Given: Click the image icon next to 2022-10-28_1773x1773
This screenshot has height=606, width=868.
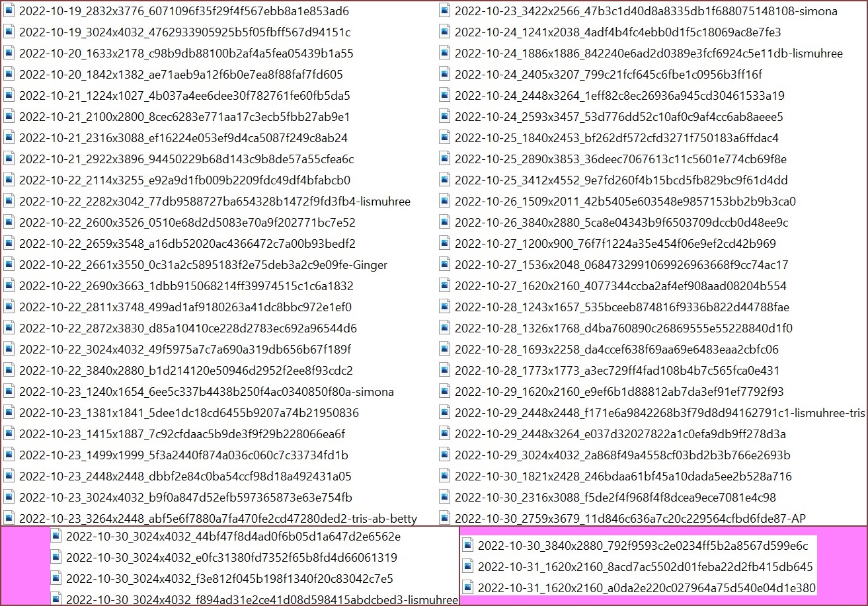Looking at the screenshot, I should 445,371.
